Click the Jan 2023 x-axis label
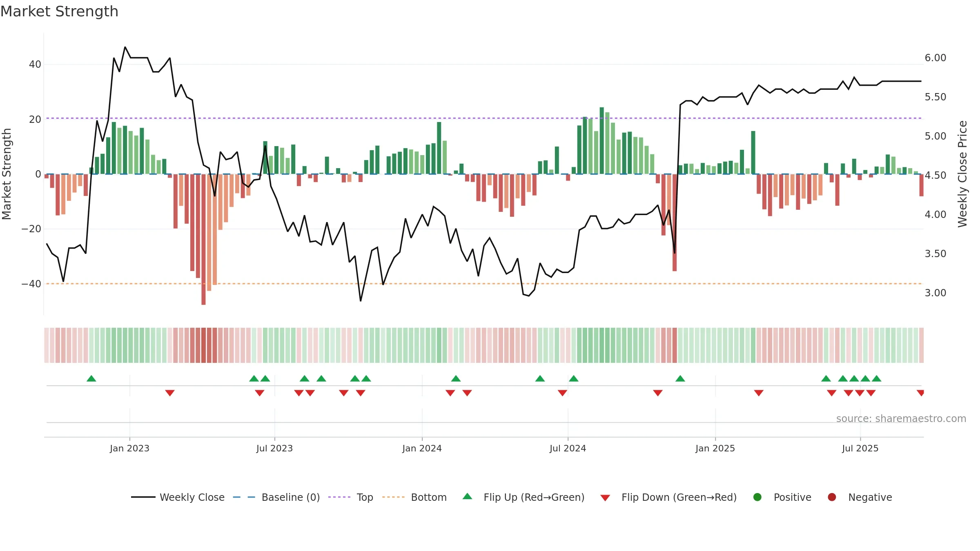The height and width of the screenshot is (551, 980). point(129,448)
